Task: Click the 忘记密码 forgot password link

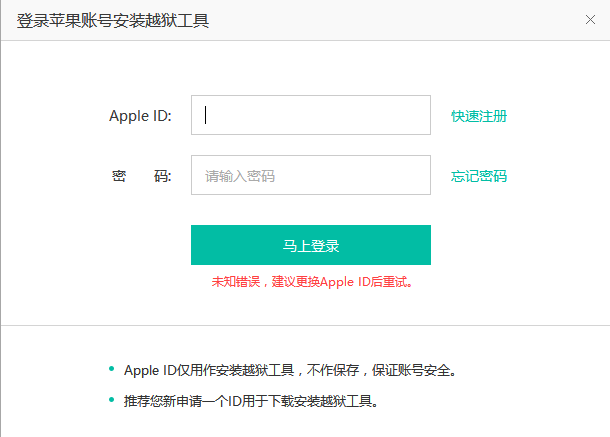Action: coord(479,177)
